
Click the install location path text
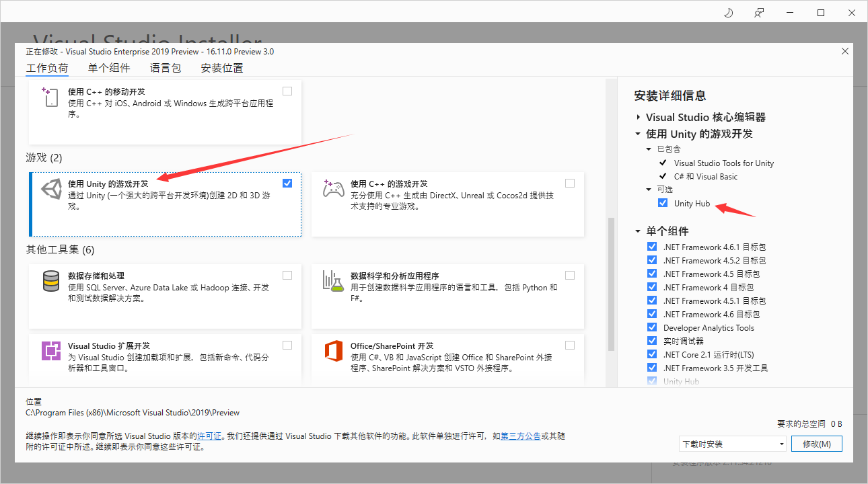click(x=133, y=413)
